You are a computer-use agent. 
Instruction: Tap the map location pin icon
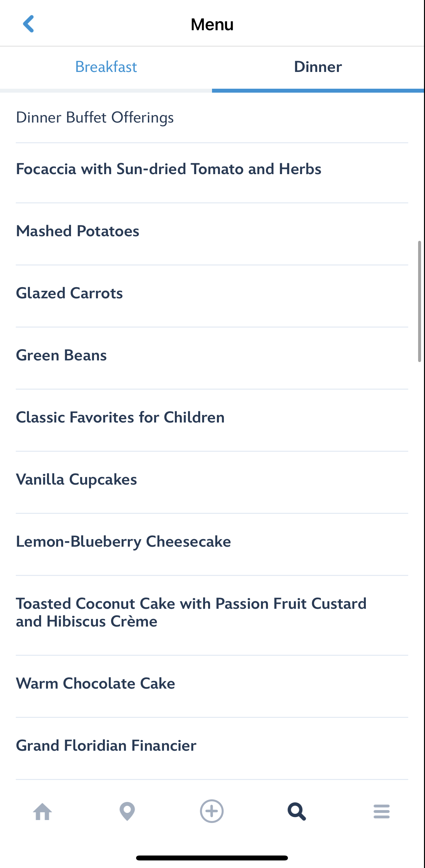pyautogui.click(x=128, y=811)
